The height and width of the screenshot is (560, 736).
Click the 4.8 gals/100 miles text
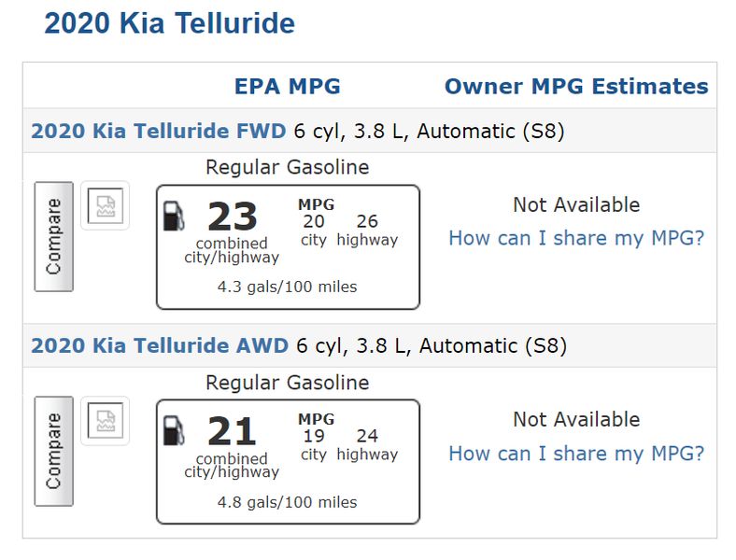click(288, 502)
